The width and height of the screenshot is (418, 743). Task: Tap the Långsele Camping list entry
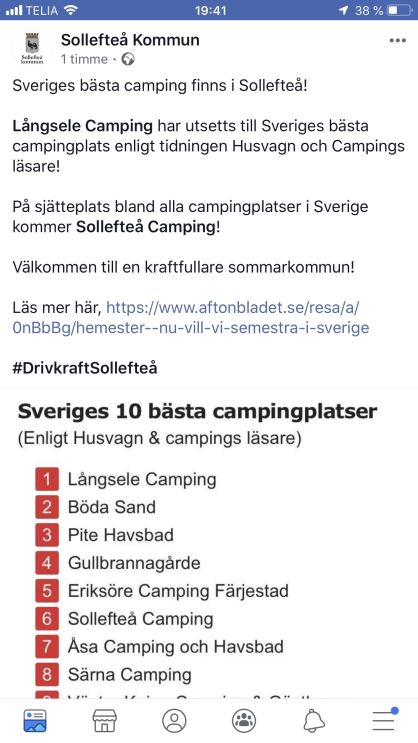[142, 480]
